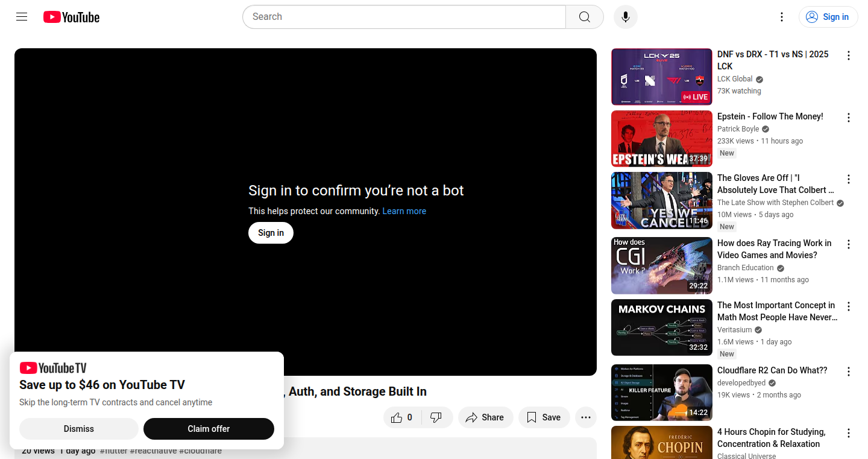The width and height of the screenshot is (868, 459).
Task: Open options for Cloudflare R2 video
Action: point(849,372)
